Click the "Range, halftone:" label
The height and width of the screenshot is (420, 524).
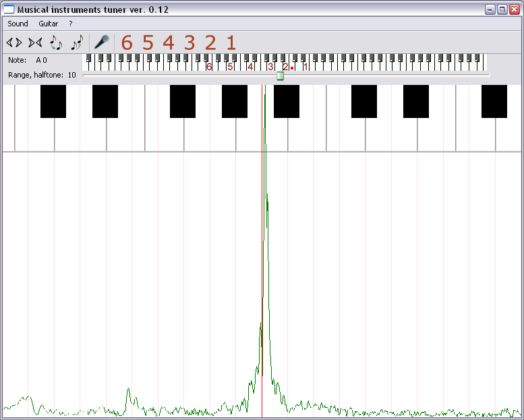(x=36, y=75)
